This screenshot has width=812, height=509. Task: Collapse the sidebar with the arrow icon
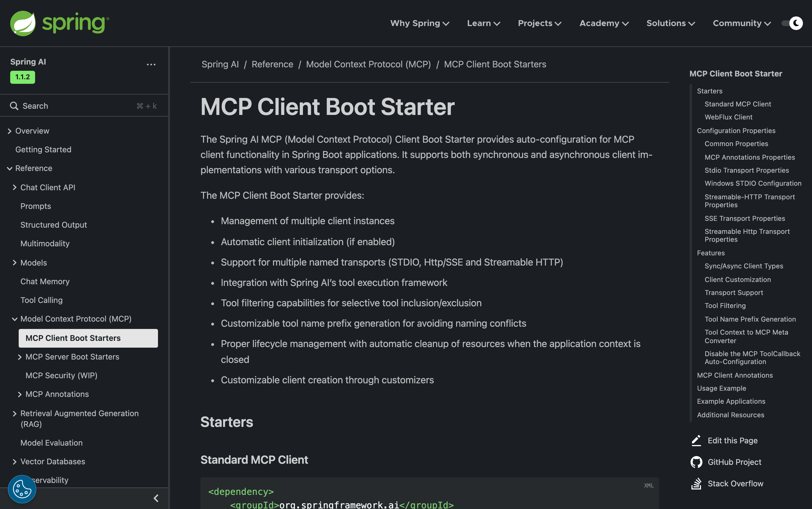[x=156, y=498]
